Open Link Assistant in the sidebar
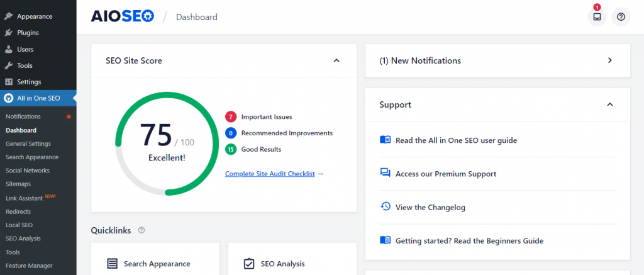Viewport: 644px width, 275px height. (x=25, y=198)
